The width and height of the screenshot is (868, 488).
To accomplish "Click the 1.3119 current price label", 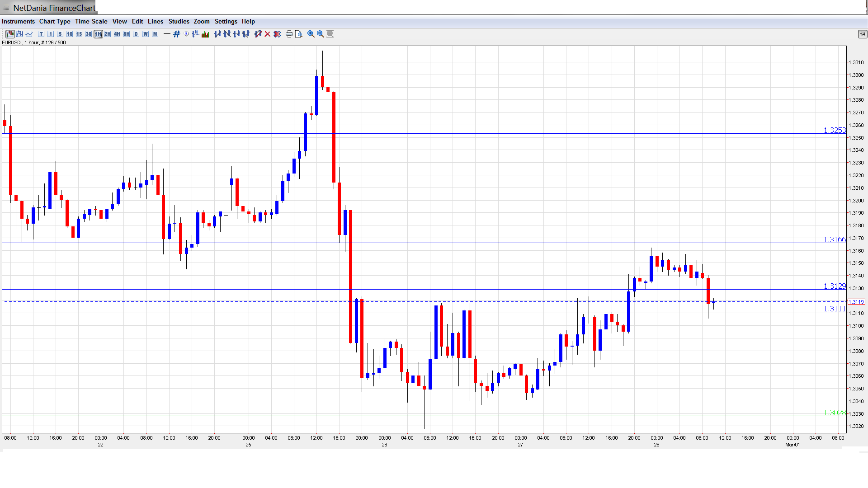I will (856, 301).
